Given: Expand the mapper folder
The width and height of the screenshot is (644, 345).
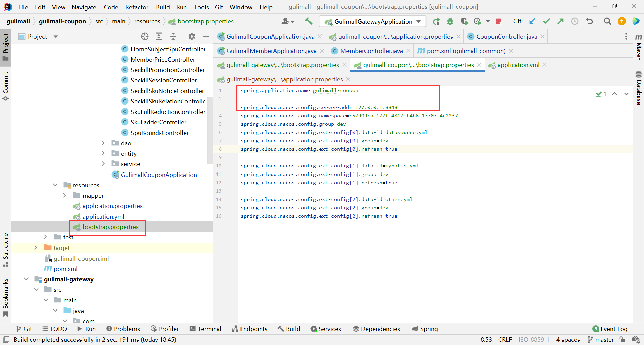Looking at the screenshot, I should [x=64, y=195].
